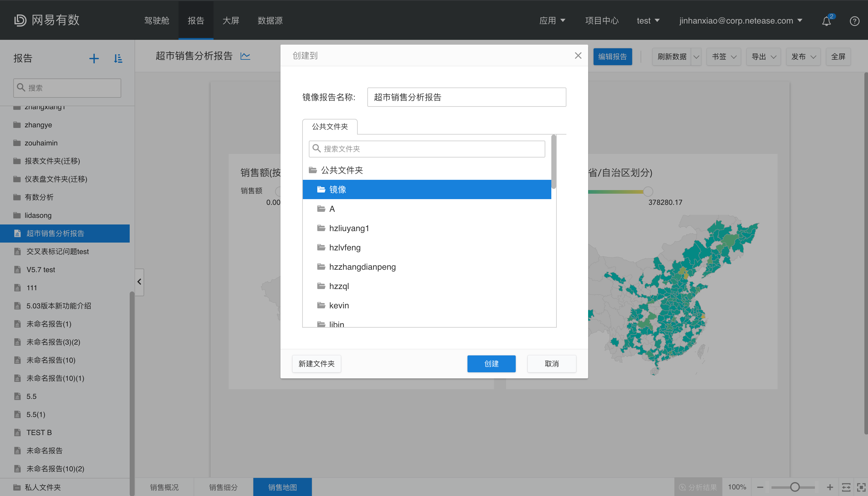This screenshot has height=496, width=868.
Task: Click the magnifier icon in the sidebar search box
Action: (x=21, y=87)
